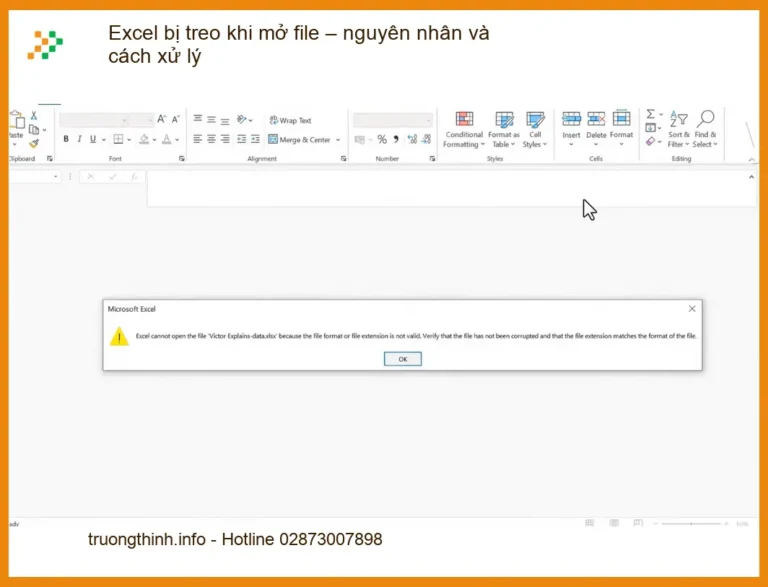Collapse the ribbon with the chevron

click(752, 160)
